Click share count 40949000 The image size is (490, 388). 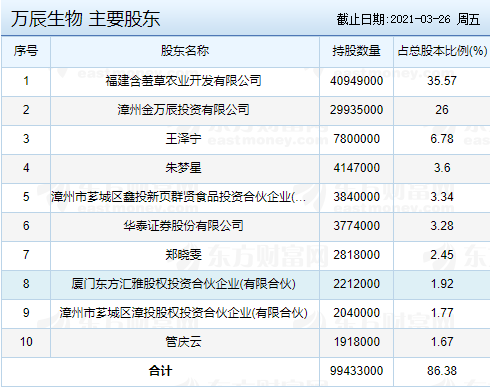(x=356, y=81)
